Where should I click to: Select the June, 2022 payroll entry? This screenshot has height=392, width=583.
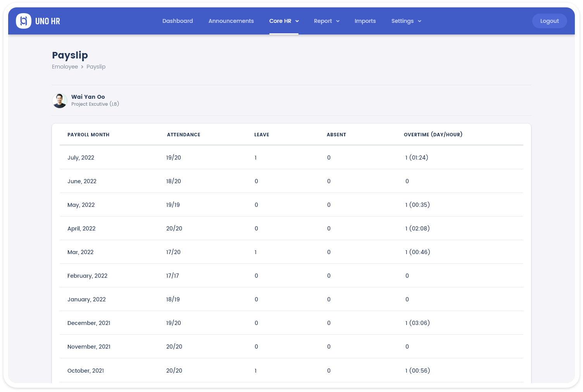tap(82, 181)
